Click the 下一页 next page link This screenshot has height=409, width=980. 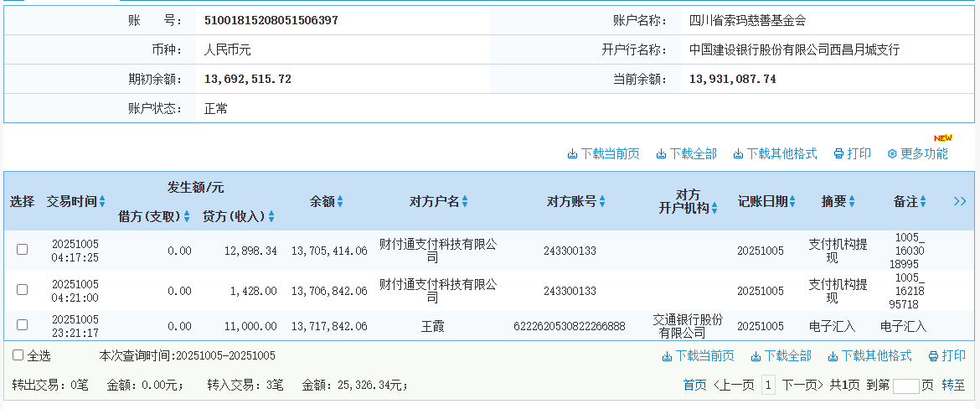coord(803,385)
